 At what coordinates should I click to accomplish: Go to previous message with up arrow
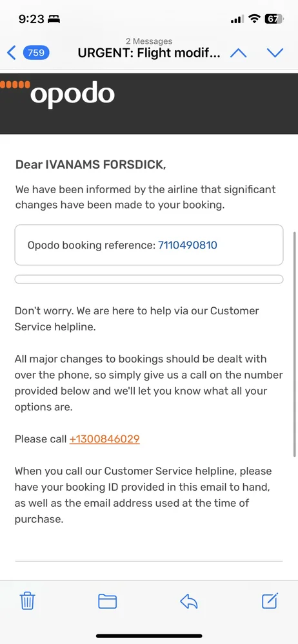coord(238,53)
